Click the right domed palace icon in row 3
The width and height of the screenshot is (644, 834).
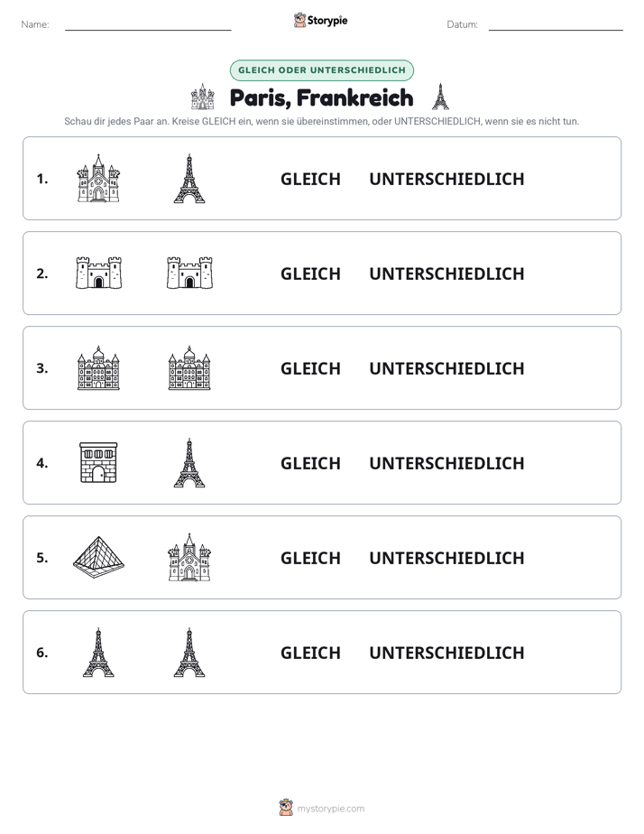[189, 368]
